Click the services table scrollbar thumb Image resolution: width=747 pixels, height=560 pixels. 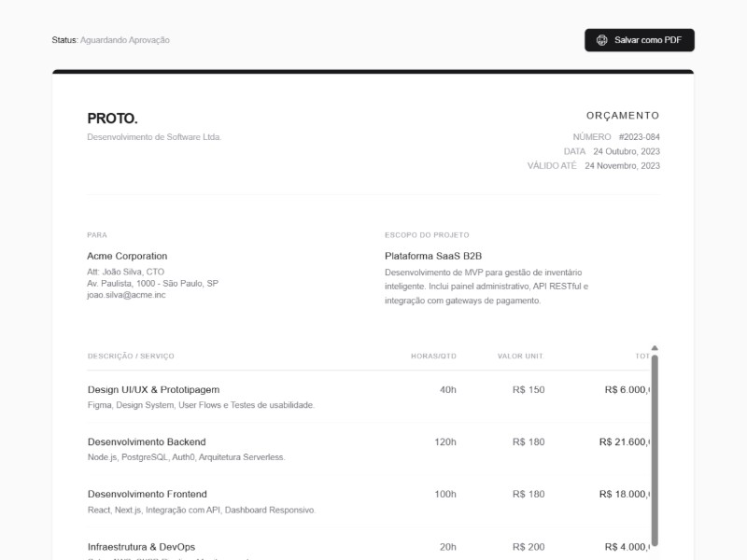tap(655, 448)
